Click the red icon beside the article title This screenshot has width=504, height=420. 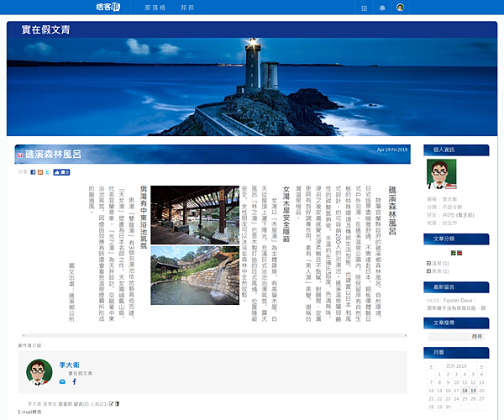(x=20, y=155)
